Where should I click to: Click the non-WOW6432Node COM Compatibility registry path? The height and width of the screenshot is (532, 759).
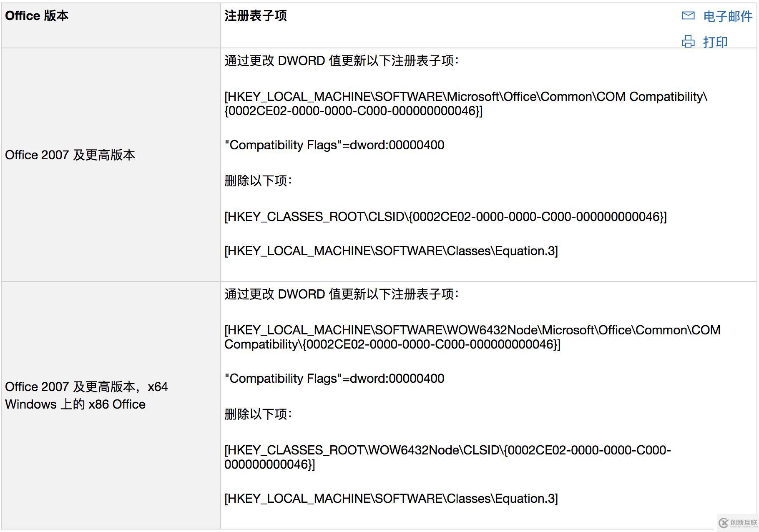click(x=465, y=103)
